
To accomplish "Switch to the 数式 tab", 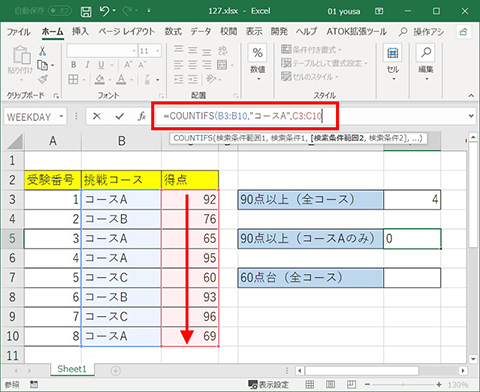I will coord(173,31).
